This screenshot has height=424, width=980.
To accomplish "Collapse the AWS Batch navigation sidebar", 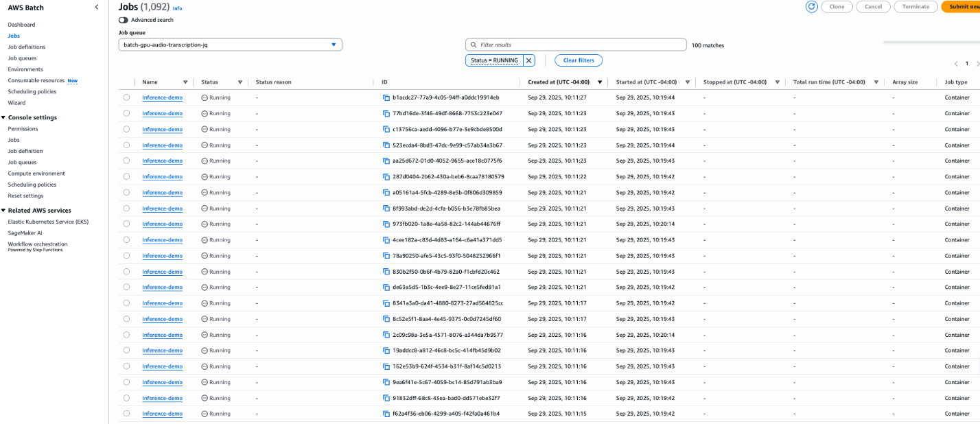I will point(96,7).
